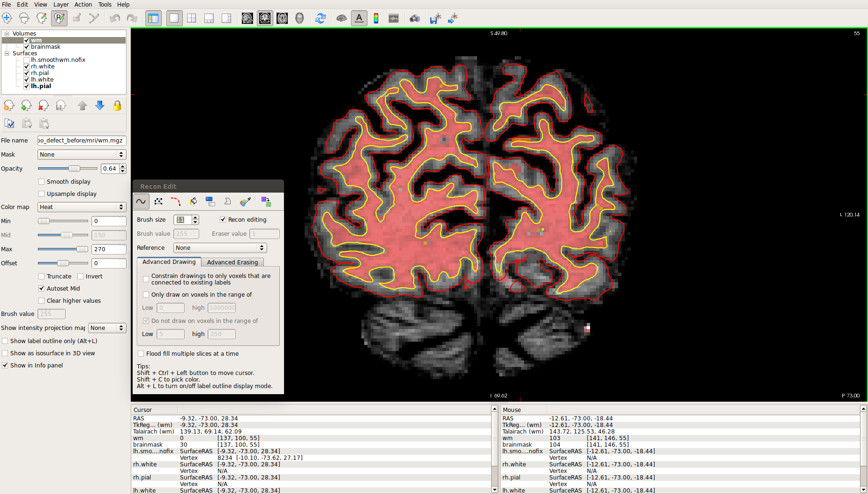The image size is (868, 494).
Task: Pick the color picker eyedropper tool
Action: [x=245, y=202]
